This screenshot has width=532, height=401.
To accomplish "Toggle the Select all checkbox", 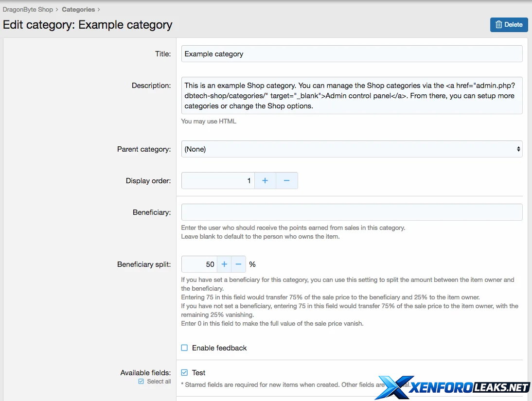I will (141, 382).
